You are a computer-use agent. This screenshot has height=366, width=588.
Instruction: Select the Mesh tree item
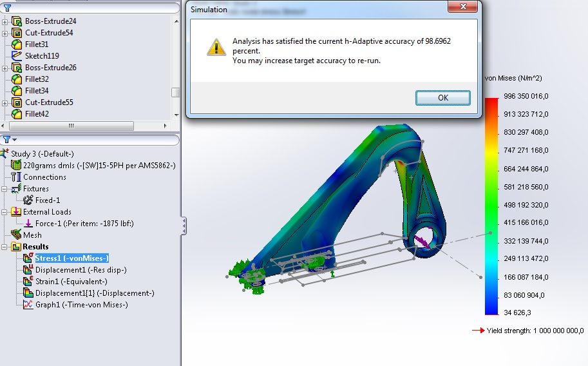(32, 235)
